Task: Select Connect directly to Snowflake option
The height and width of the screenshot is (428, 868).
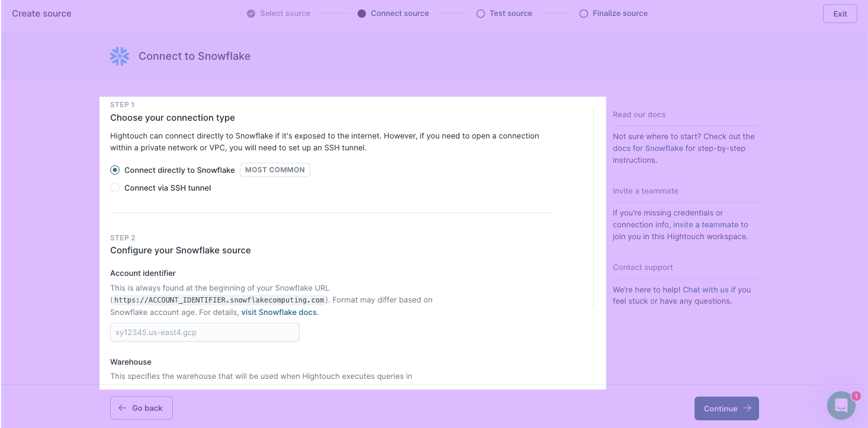Action: pos(115,170)
